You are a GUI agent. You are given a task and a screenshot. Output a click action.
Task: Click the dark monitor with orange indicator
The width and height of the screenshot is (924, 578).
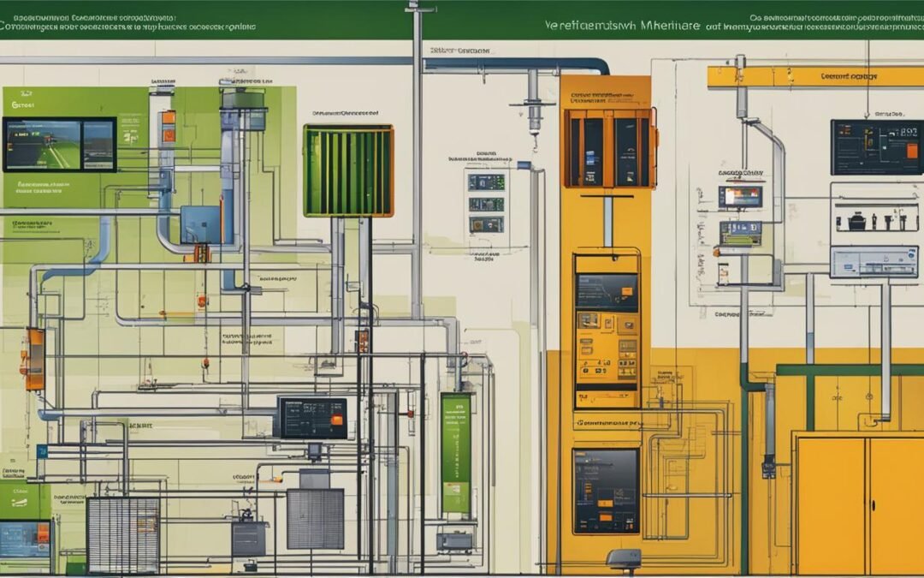[312, 418]
